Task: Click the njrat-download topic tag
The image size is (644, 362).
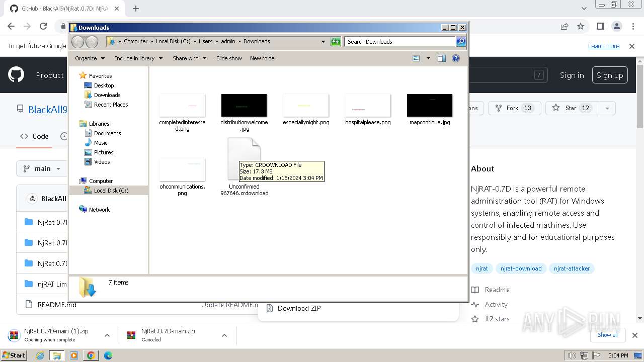Action: [521, 268]
